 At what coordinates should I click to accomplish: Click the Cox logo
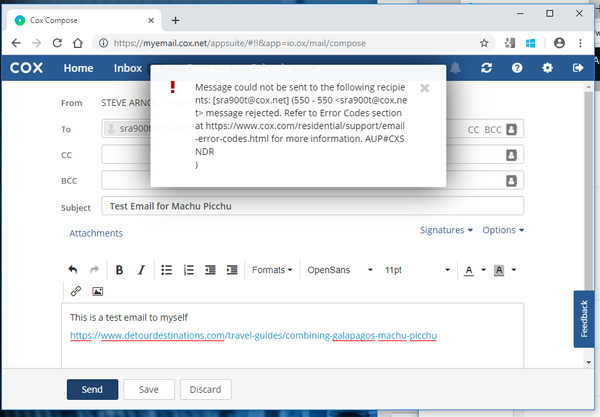[x=26, y=68]
